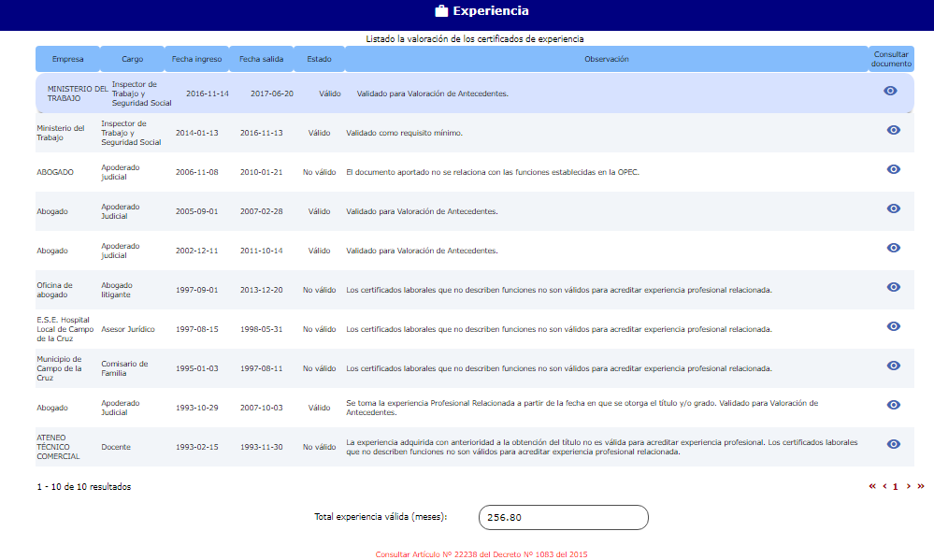Open Consultar Artículo Nº 22238 link
Image resolution: width=934 pixels, height=560 pixels.
coord(481,554)
